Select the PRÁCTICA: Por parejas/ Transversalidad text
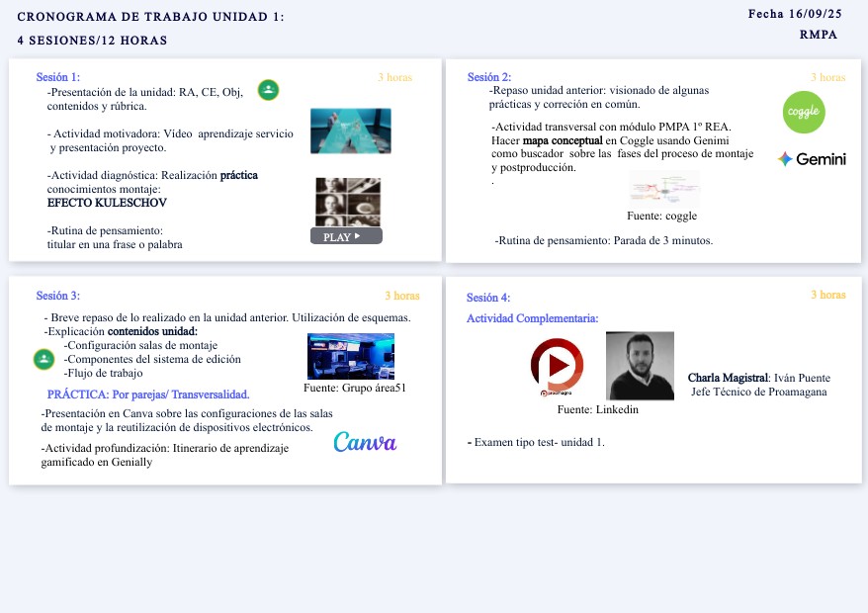The image size is (868, 613). point(148,394)
